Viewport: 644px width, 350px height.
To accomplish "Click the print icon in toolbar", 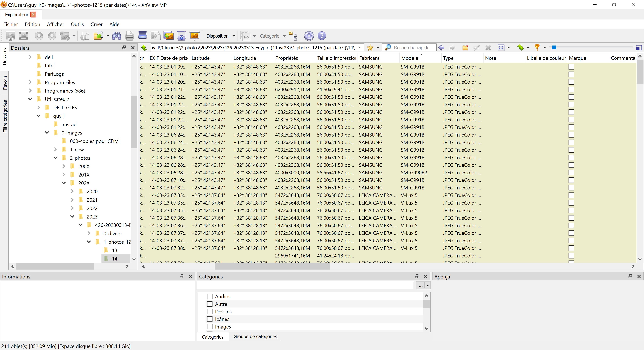I will pos(129,36).
